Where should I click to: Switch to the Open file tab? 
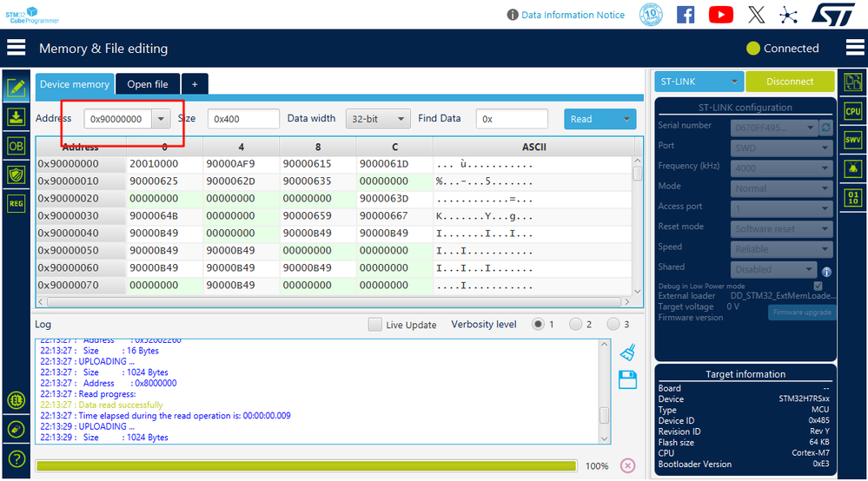148,84
